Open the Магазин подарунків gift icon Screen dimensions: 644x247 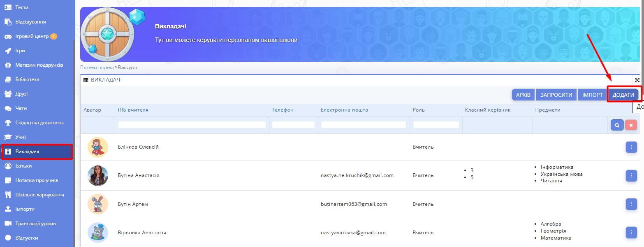click(8, 65)
